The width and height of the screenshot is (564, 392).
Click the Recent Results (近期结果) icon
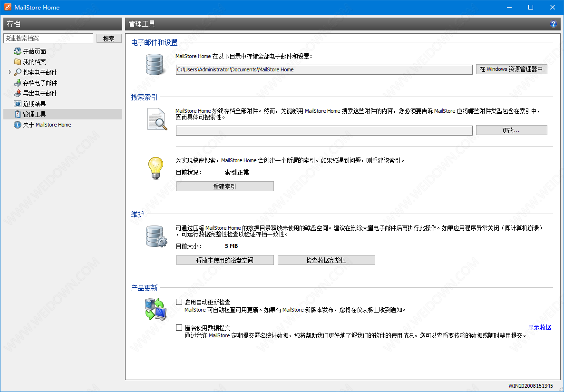17,104
